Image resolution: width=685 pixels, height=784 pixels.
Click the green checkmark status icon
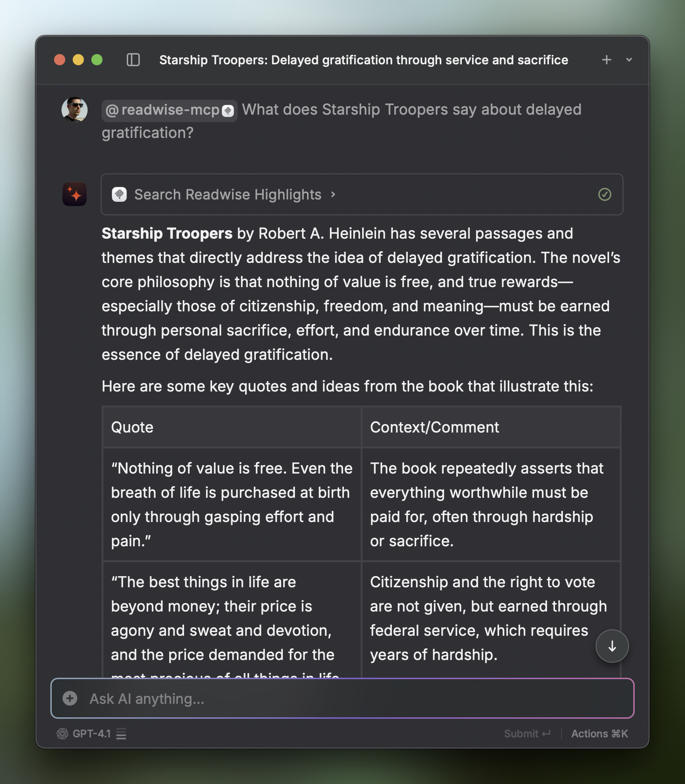tap(604, 194)
